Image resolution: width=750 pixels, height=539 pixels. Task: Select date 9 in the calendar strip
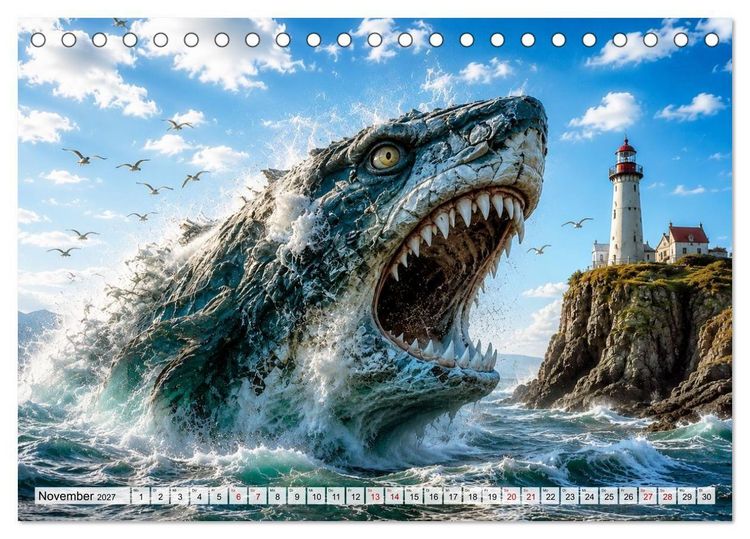coord(297,496)
